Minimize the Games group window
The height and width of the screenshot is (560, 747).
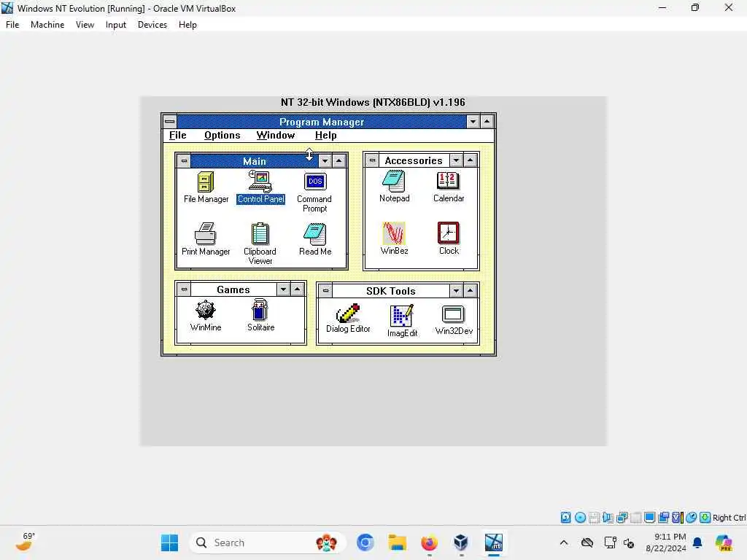coord(284,289)
